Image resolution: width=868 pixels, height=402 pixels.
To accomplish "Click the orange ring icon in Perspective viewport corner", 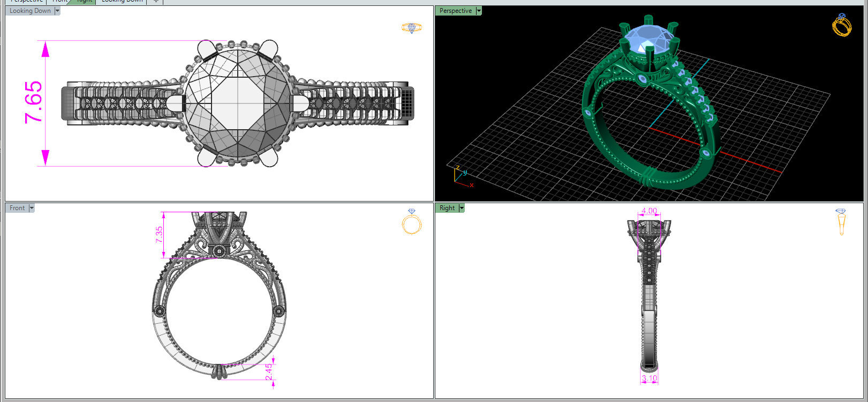I will (x=842, y=25).
